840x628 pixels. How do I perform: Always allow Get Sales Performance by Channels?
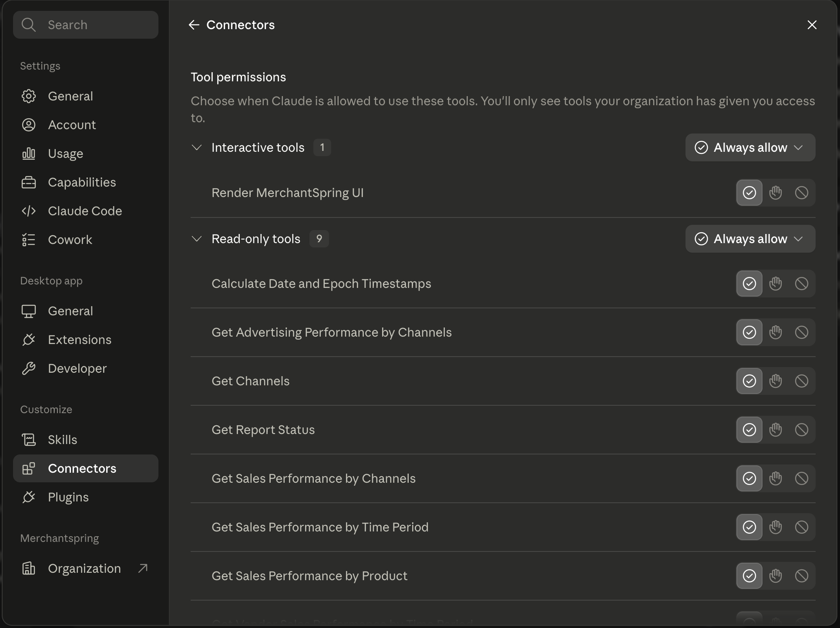point(749,478)
